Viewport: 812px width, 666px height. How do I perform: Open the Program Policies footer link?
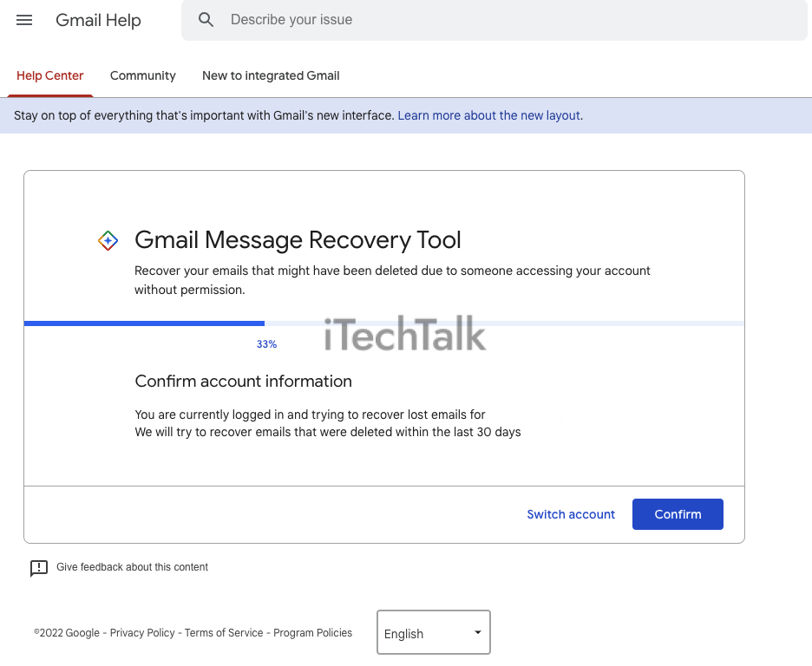point(312,633)
